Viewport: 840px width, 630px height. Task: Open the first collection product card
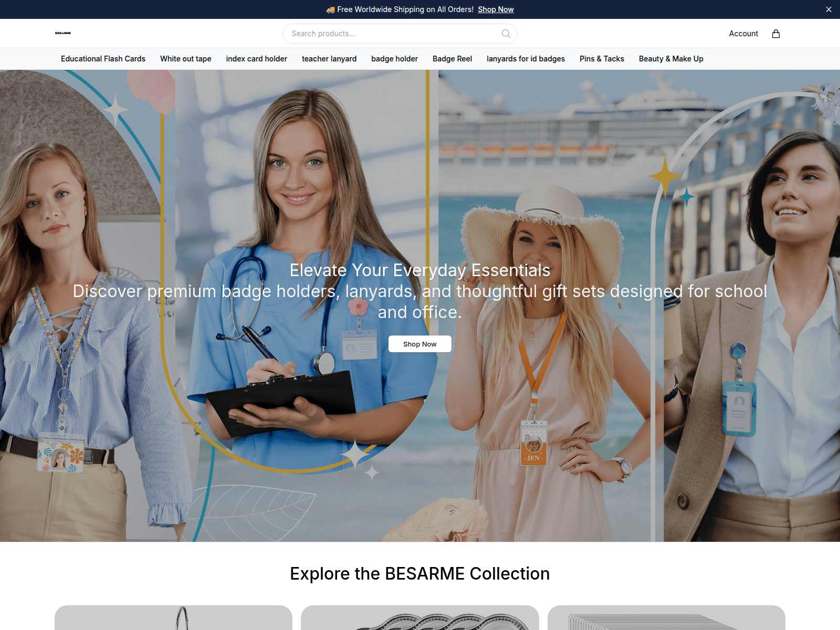pos(173,618)
